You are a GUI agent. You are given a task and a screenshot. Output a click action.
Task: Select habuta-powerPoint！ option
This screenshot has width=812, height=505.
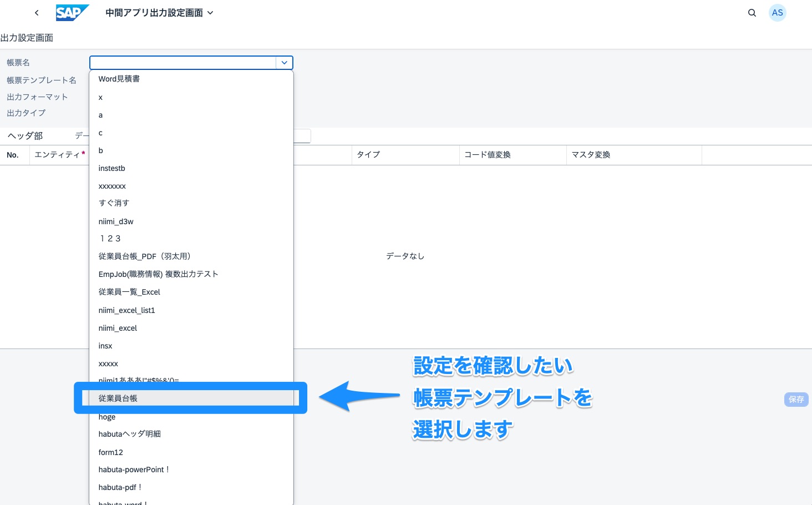click(x=191, y=469)
